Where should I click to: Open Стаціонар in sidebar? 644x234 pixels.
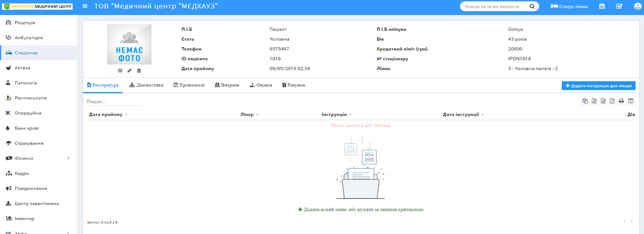click(38, 53)
